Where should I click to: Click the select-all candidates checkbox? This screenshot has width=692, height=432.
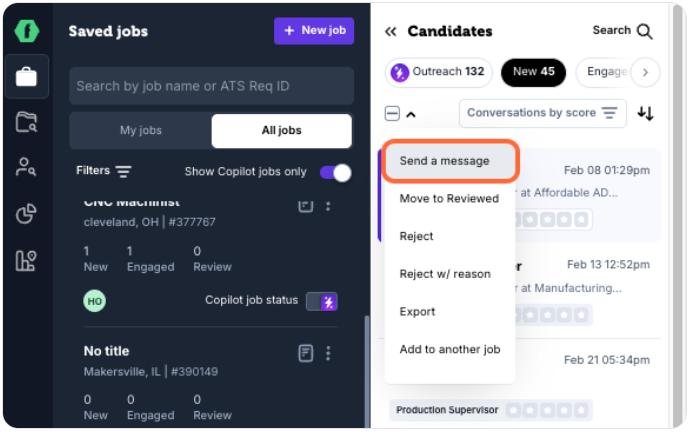point(392,114)
